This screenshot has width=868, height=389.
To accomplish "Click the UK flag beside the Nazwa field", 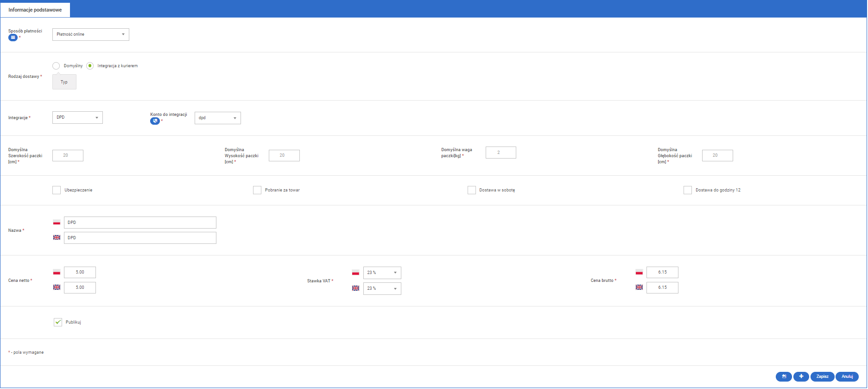I will (57, 237).
